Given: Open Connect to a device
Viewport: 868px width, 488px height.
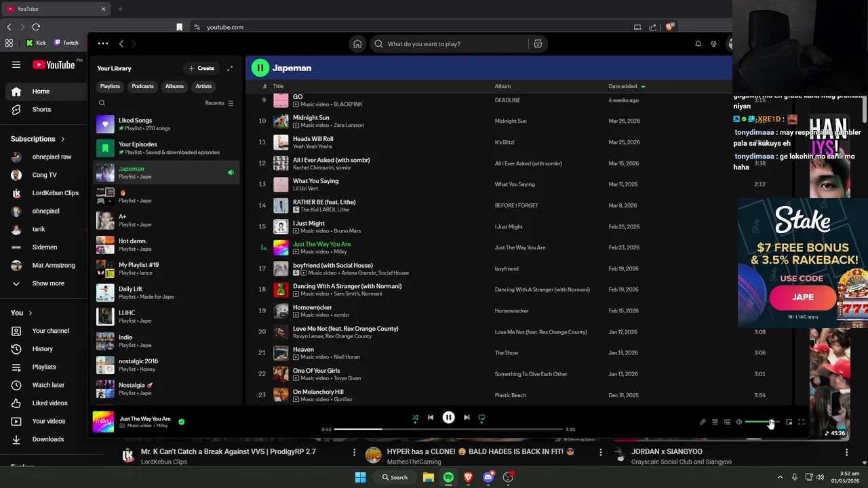Looking at the screenshot, I should tap(727, 422).
